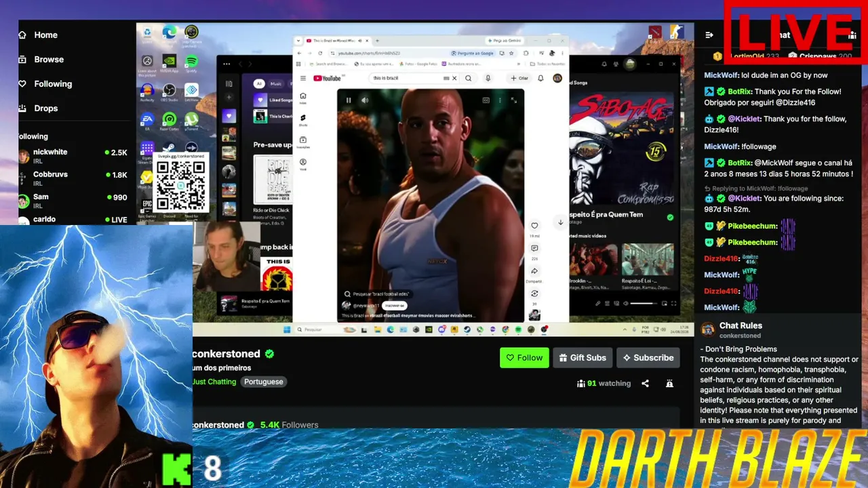
Task: Open Sam's channel from following list
Action: click(73, 201)
